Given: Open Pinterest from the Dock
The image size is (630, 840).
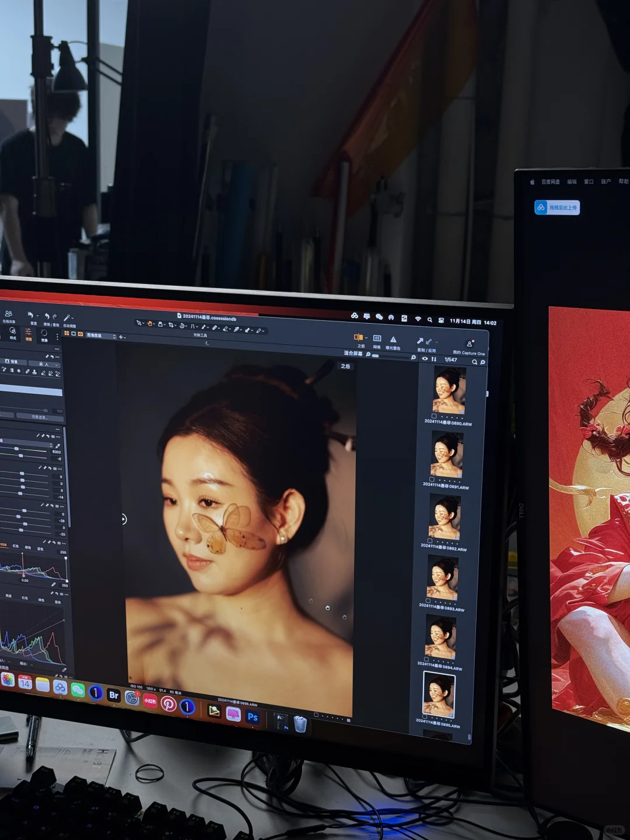Looking at the screenshot, I should pos(169,704).
